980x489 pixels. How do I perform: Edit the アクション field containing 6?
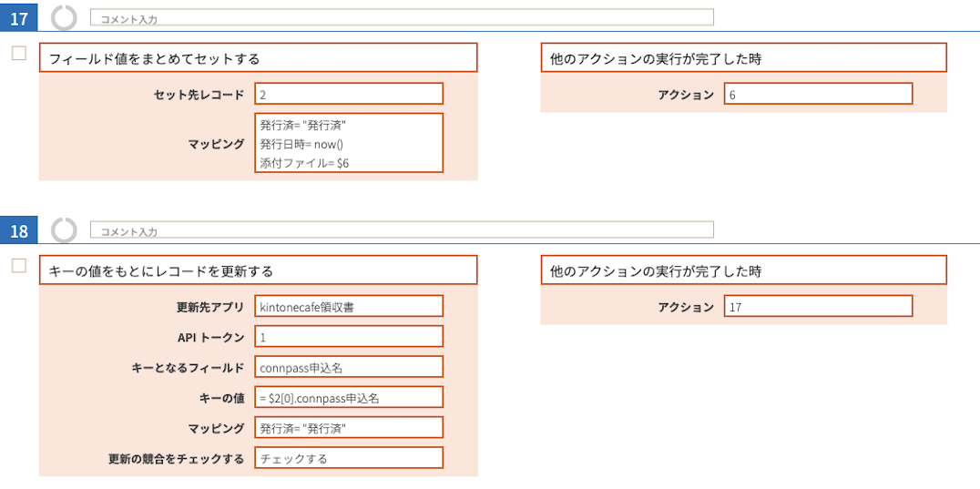[x=818, y=94]
